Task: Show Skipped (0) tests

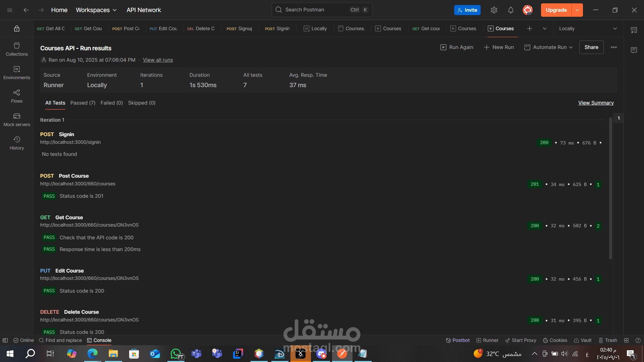Action: [142, 103]
